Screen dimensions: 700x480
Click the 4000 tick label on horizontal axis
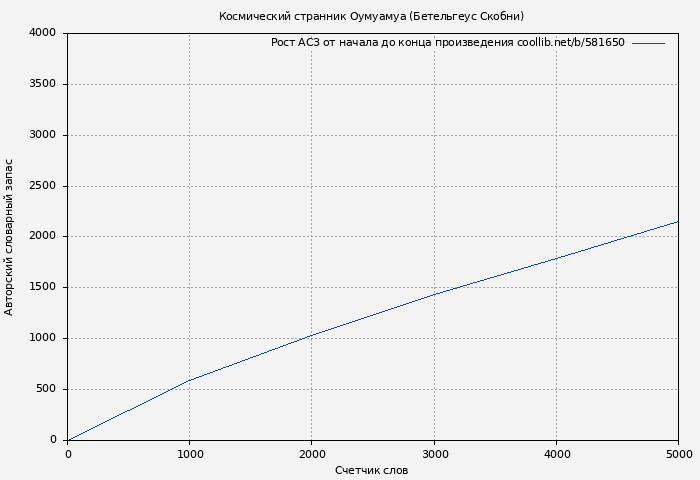(556, 454)
